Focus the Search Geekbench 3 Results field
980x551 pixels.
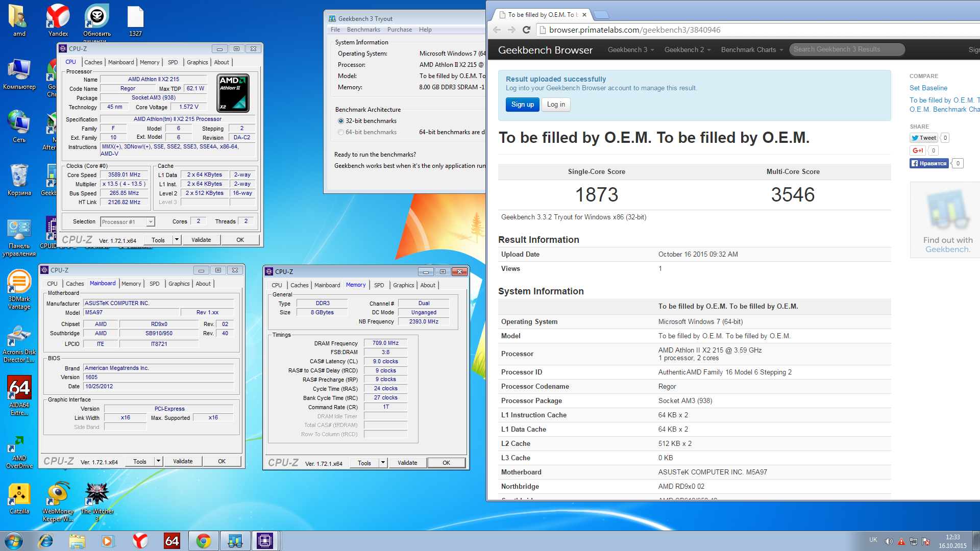[x=847, y=49]
